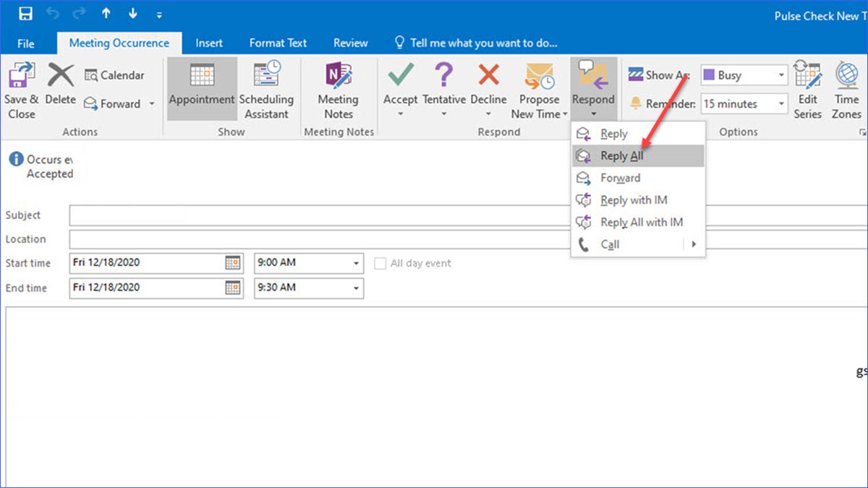Screen dimensions: 868x488
Task: Select Reply All from the Respond menu
Action: point(622,155)
